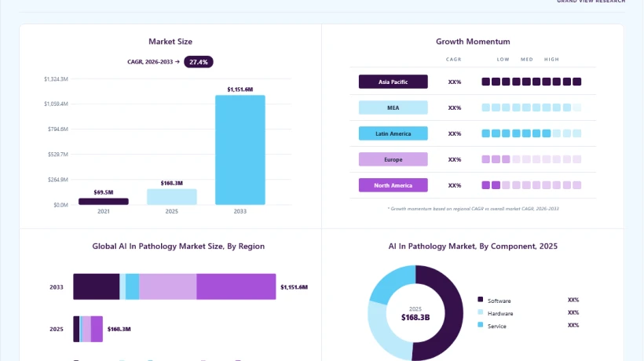Click the North America momentum indicator squares
This screenshot has width=644, height=361.
point(532,185)
